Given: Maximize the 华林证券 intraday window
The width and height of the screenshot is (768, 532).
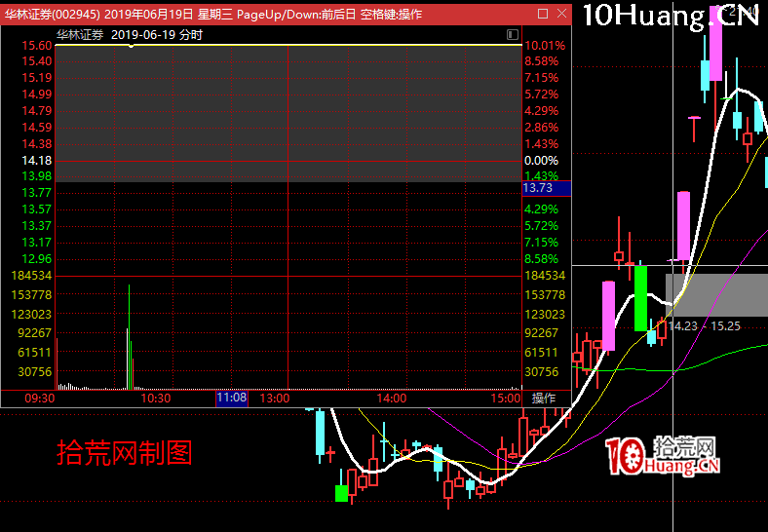Looking at the screenshot, I should (x=542, y=14).
